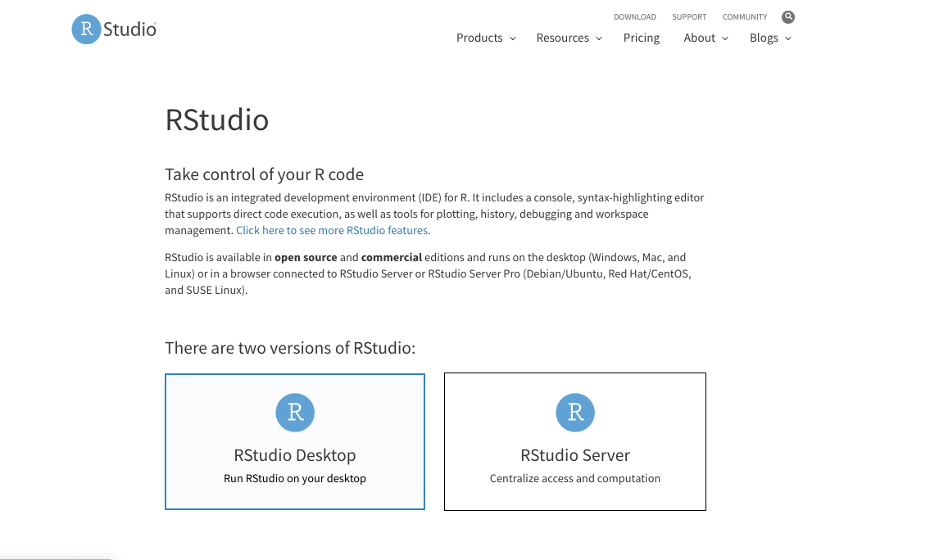Click 'Centralize access and computation' text
The height and width of the screenshot is (560, 930).
tap(574, 478)
